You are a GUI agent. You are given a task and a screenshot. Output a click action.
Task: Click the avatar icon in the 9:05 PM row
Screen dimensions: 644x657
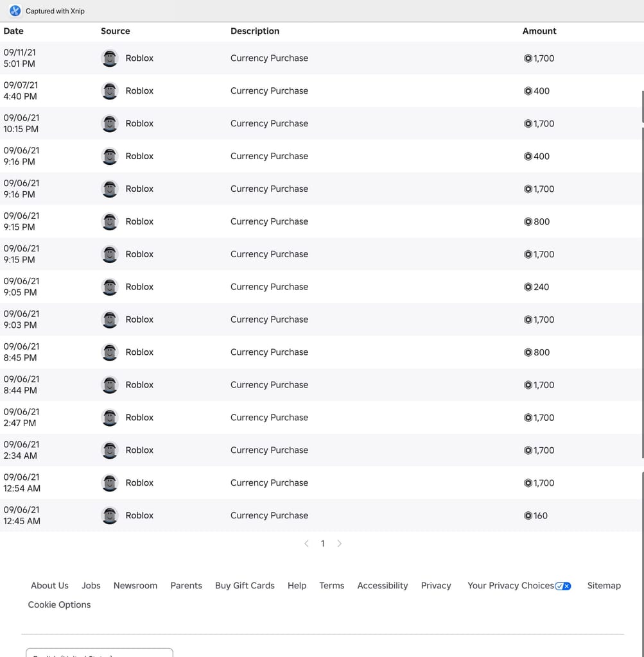[x=110, y=287]
